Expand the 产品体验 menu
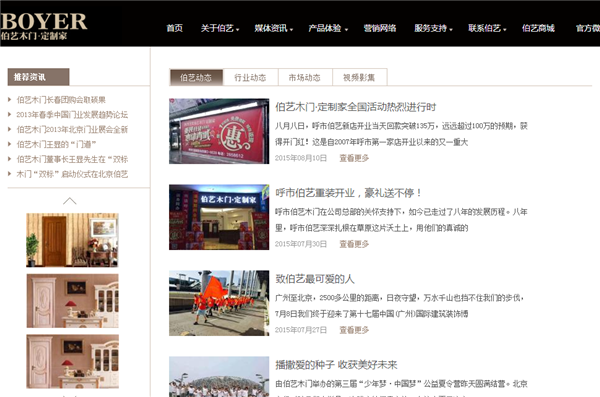Screen dimensions: 600x397 (x=328, y=28)
